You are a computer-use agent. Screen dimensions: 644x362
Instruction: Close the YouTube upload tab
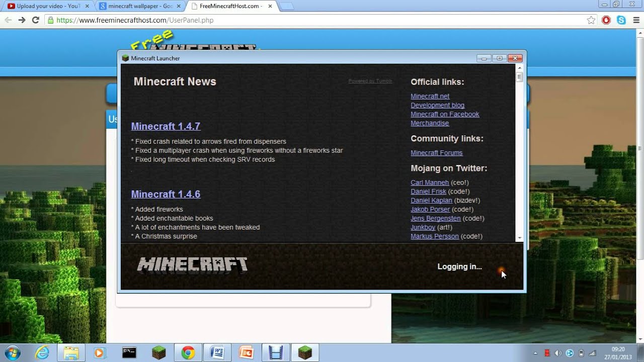tap(87, 6)
